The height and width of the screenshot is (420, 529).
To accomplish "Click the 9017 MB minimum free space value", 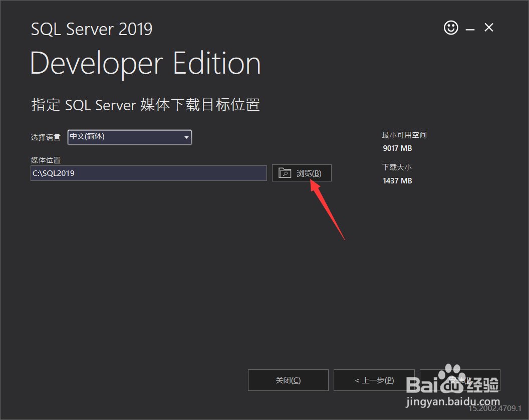I will [x=397, y=148].
